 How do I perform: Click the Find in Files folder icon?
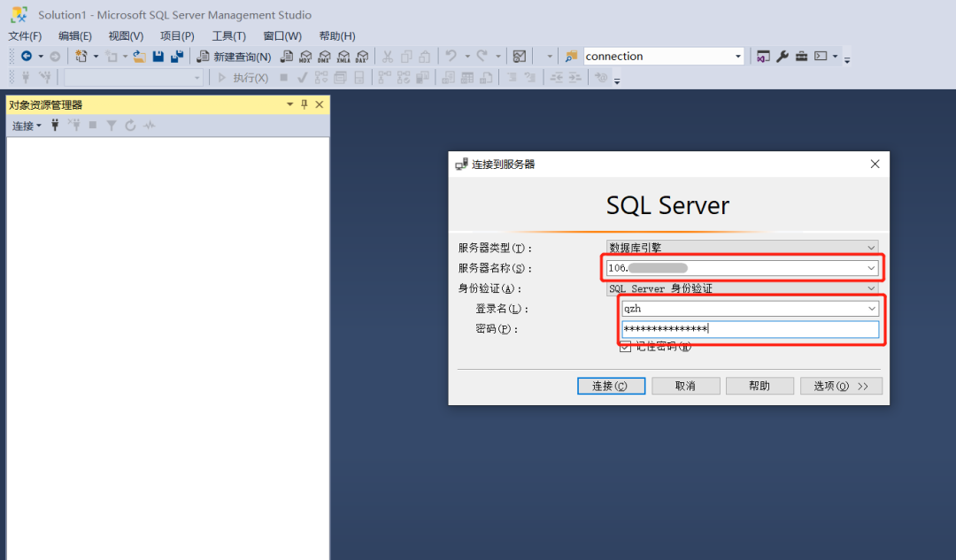571,56
